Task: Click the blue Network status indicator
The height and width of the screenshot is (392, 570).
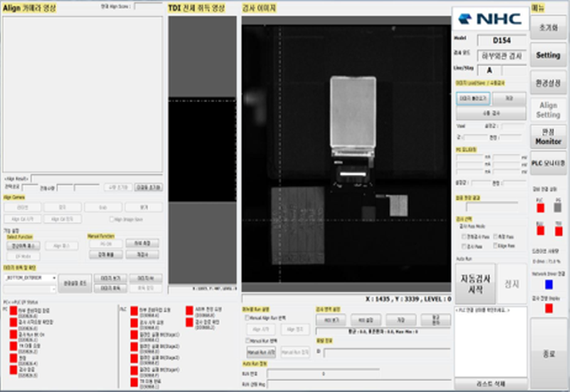Action: coord(549,284)
